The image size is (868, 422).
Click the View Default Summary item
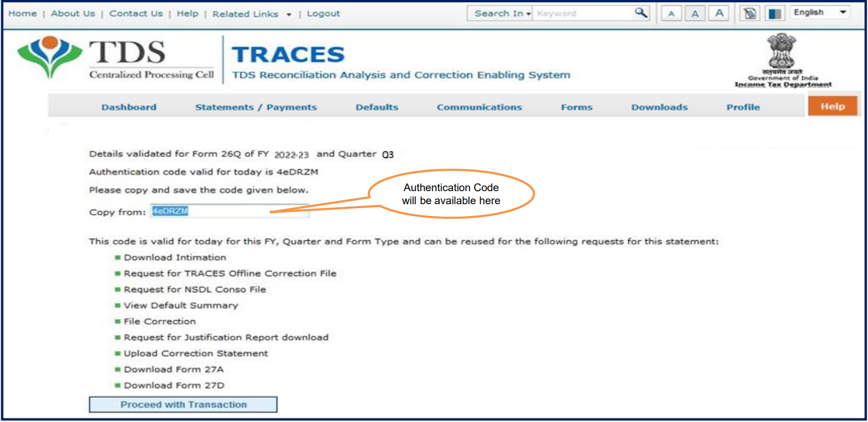(181, 305)
